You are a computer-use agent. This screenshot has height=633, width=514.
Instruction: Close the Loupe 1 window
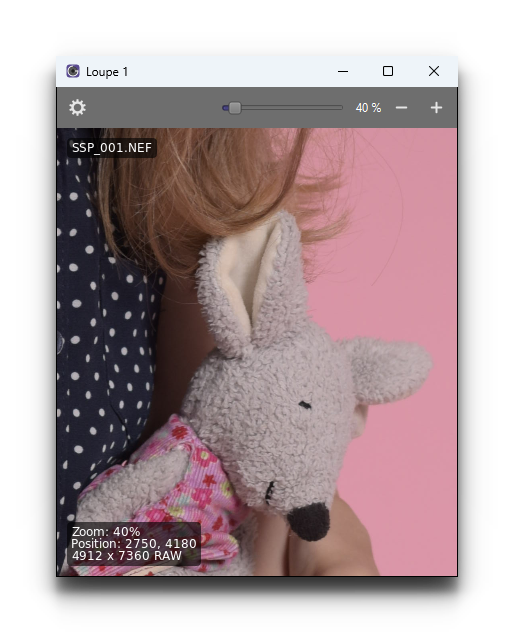[434, 71]
